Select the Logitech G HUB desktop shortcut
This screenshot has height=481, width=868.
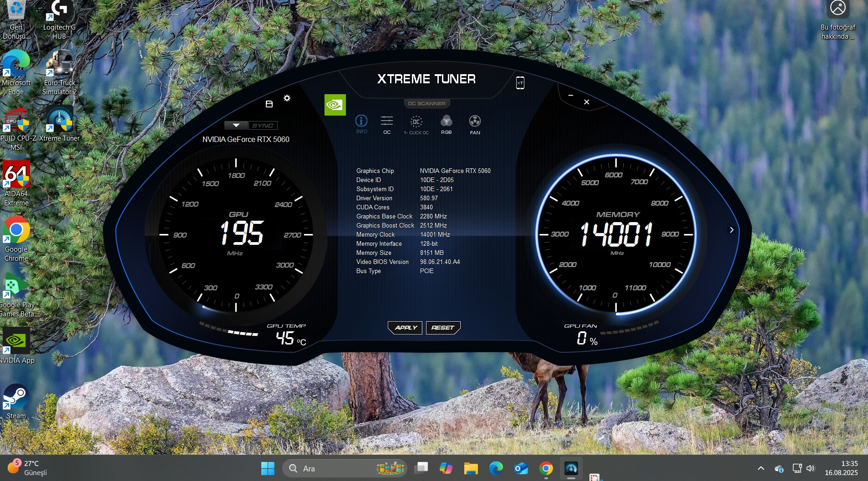point(60,20)
